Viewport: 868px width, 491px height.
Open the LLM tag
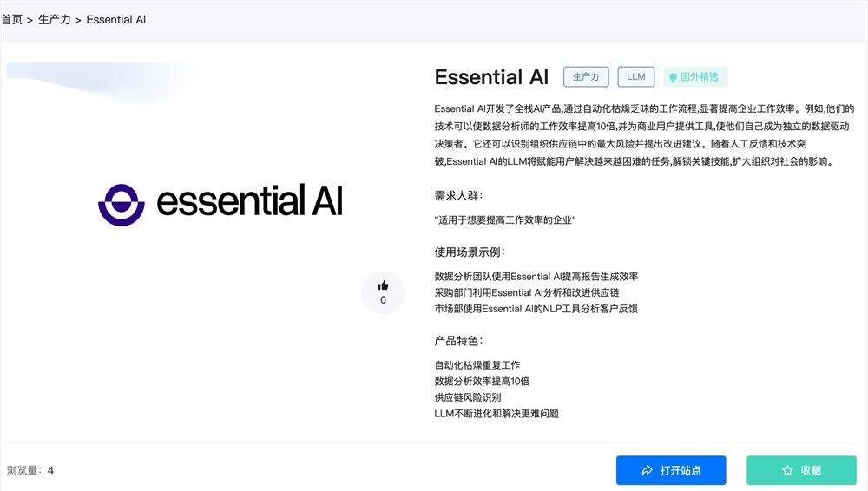click(x=636, y=76)
